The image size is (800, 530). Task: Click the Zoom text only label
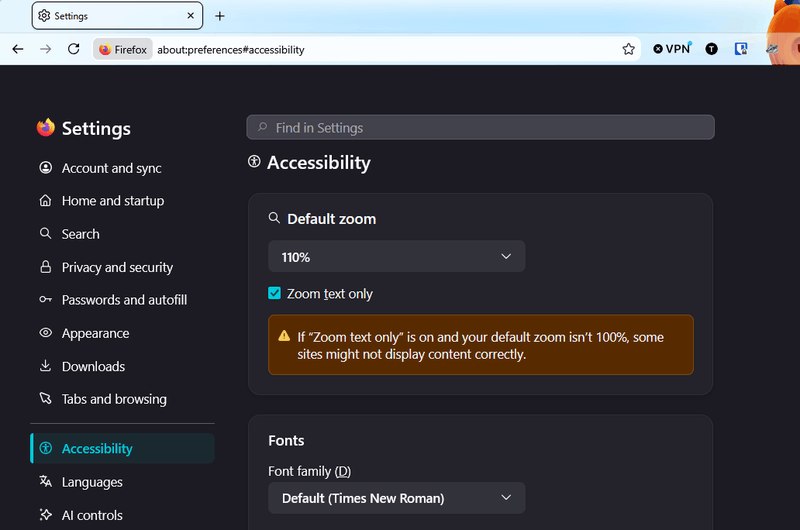tap(330, 294)
